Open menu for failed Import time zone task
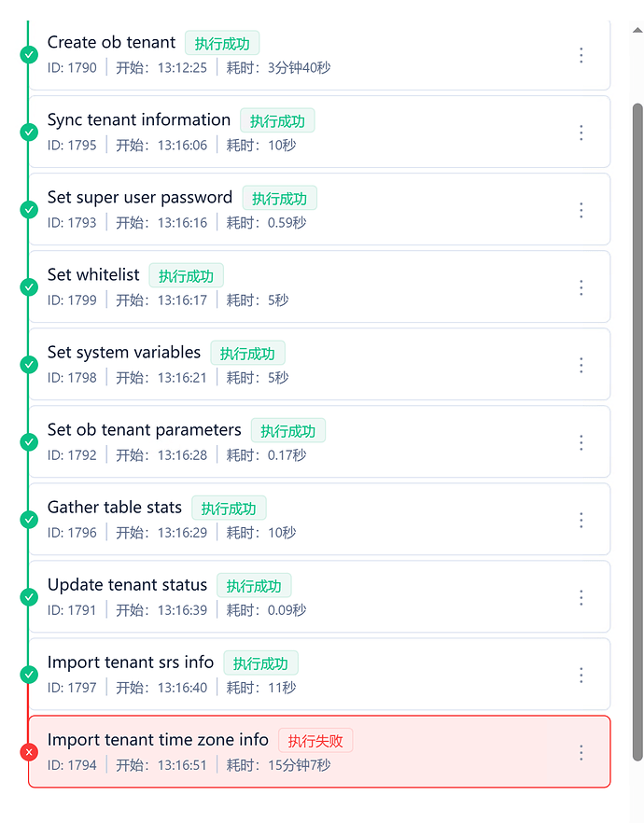This screenshot has height=823, width=644. (x=581, y=752)
